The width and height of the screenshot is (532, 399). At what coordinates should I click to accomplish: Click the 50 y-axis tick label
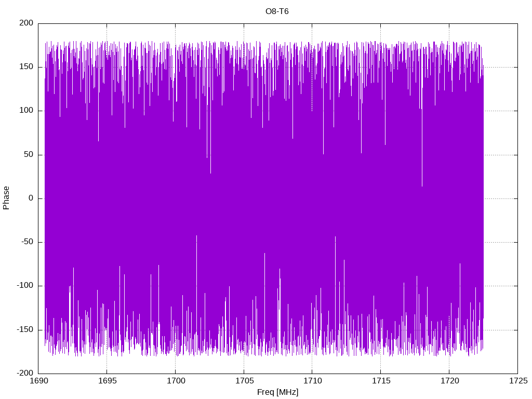click(29, 154)
